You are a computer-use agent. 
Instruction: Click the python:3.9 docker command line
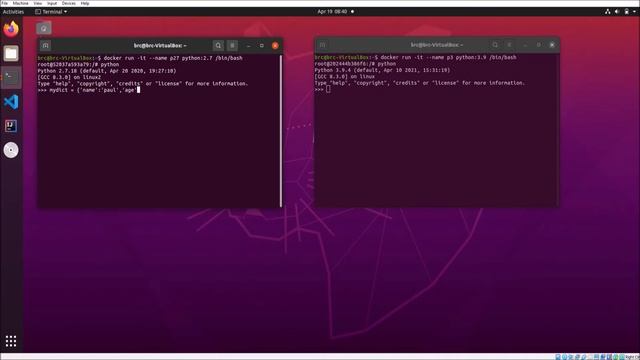tap(416, 57)
